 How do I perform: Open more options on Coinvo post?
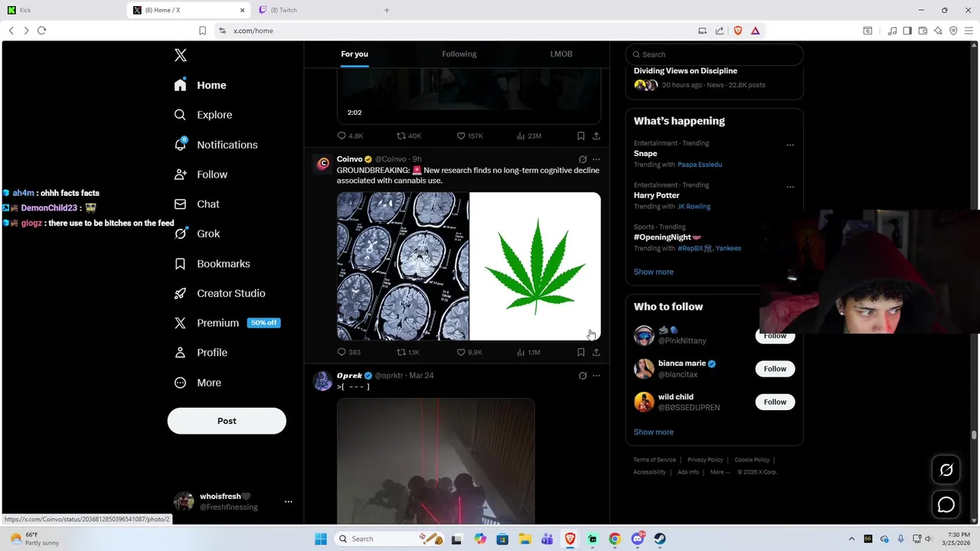[596, 160]
